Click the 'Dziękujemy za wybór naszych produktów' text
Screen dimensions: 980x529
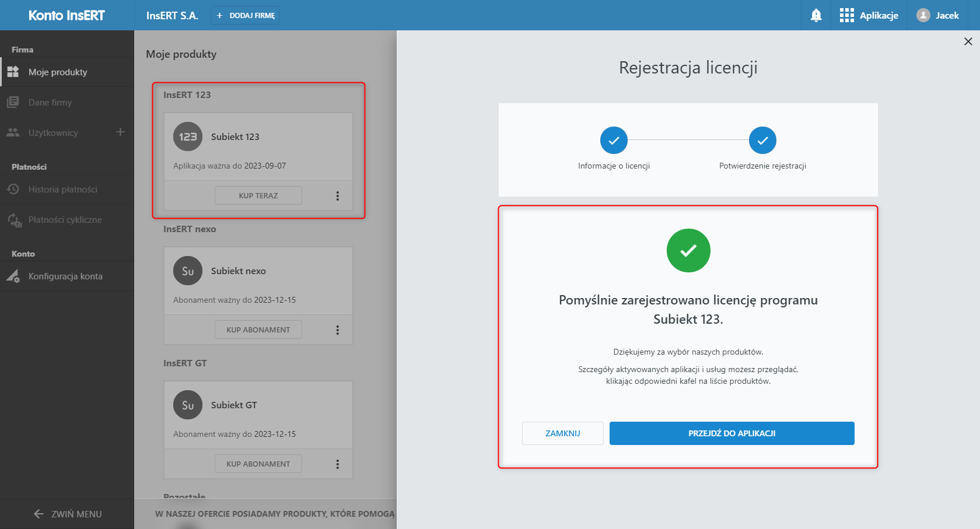(x=688, y=352)
